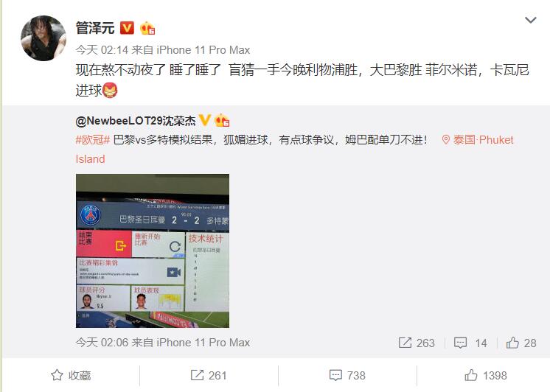Click the Iron Man emoji in the post text
The width and height of the screenshot is (550, 392).
click(110, 91)
